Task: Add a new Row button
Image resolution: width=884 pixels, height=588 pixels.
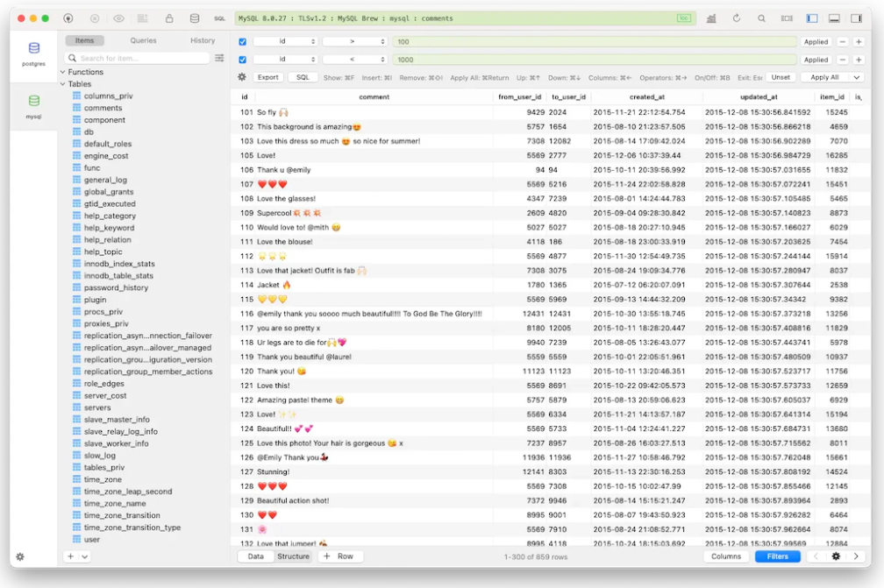Action: tap(339, 556)
